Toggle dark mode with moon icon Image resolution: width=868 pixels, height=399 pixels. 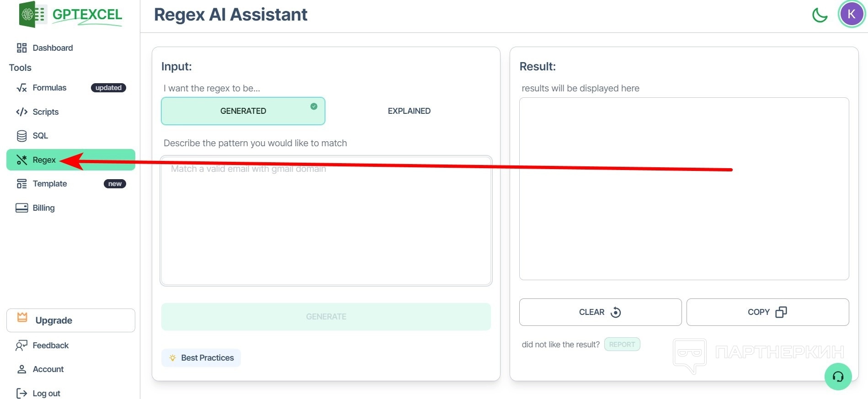coord(820,15)
